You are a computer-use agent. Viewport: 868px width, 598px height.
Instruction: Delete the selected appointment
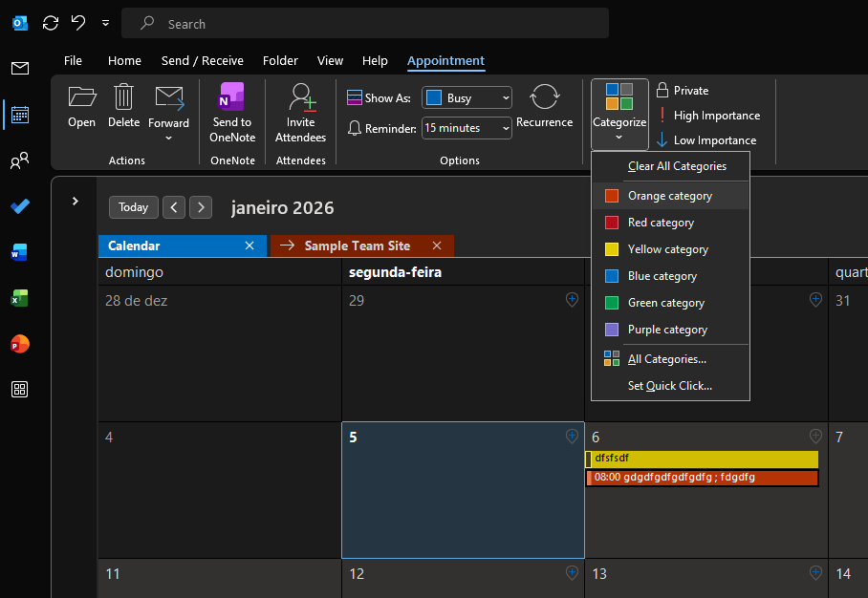pyautogui.click(x=123, y=108)
